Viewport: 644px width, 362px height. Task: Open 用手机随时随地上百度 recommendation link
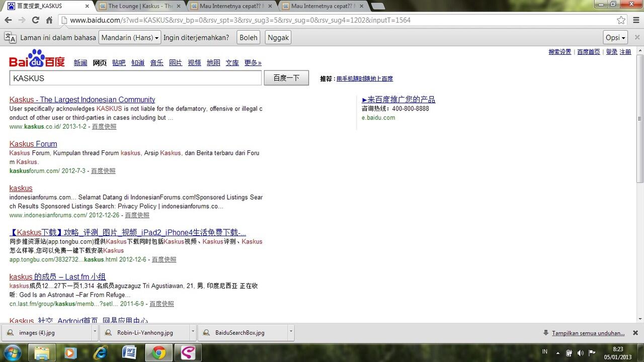365,78
